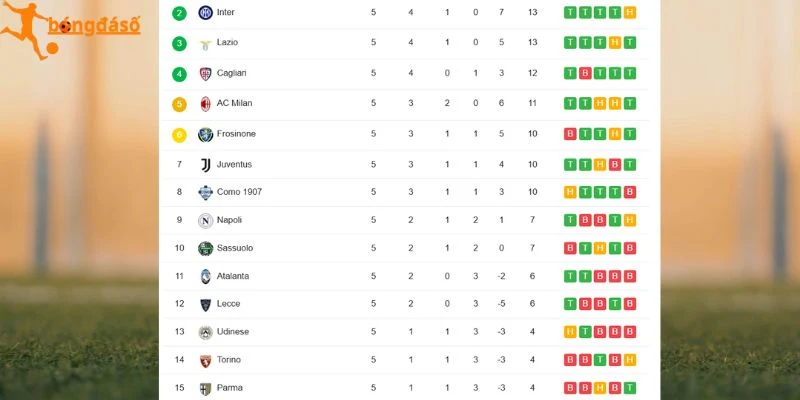Click the Atalanta club crest icon

tap(206, 277)
